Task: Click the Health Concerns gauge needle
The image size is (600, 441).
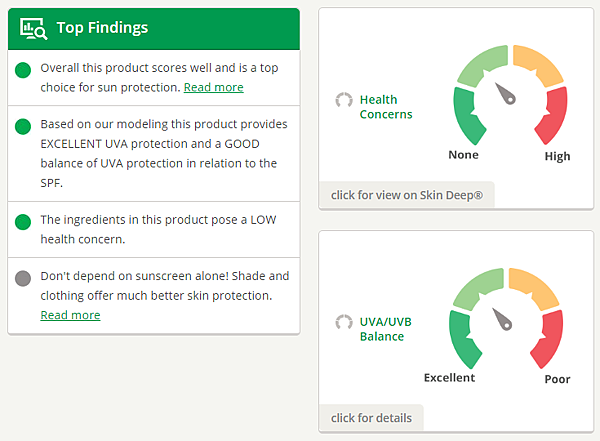Action: pyautogui.click(x=505, y=93)
